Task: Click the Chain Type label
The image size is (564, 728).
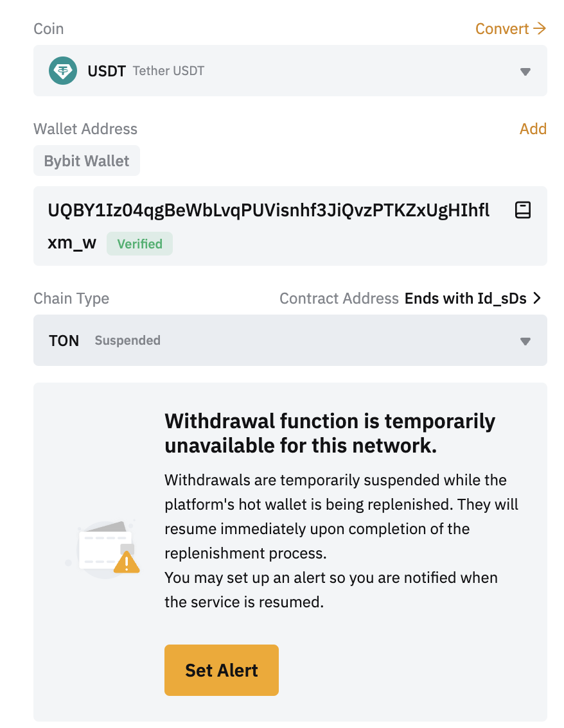Action: tap(71, 299)
